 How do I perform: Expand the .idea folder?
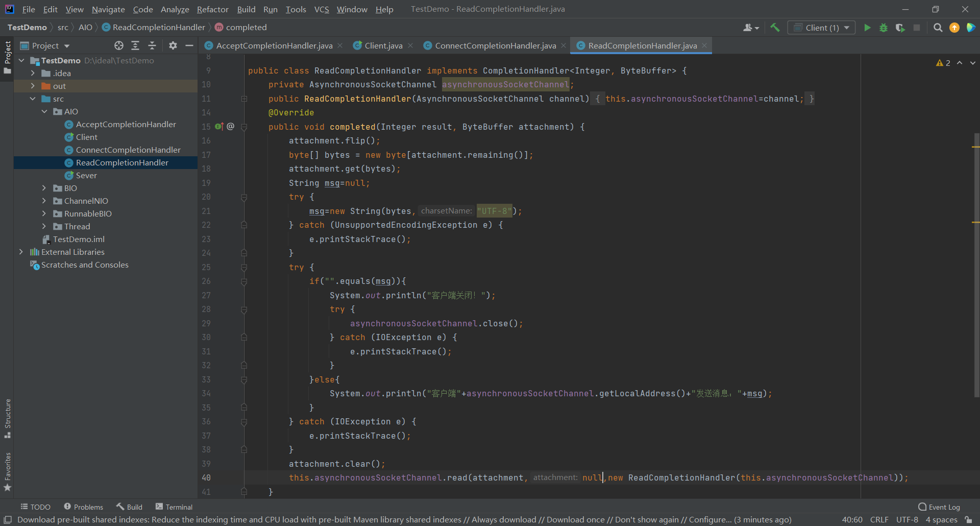(33, 73)
